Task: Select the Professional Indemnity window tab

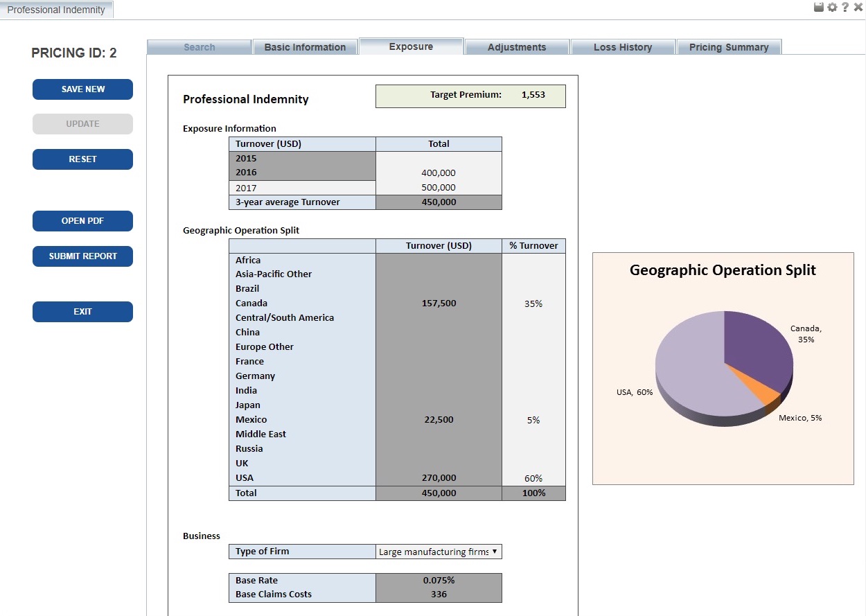Action: pos(57,9)
